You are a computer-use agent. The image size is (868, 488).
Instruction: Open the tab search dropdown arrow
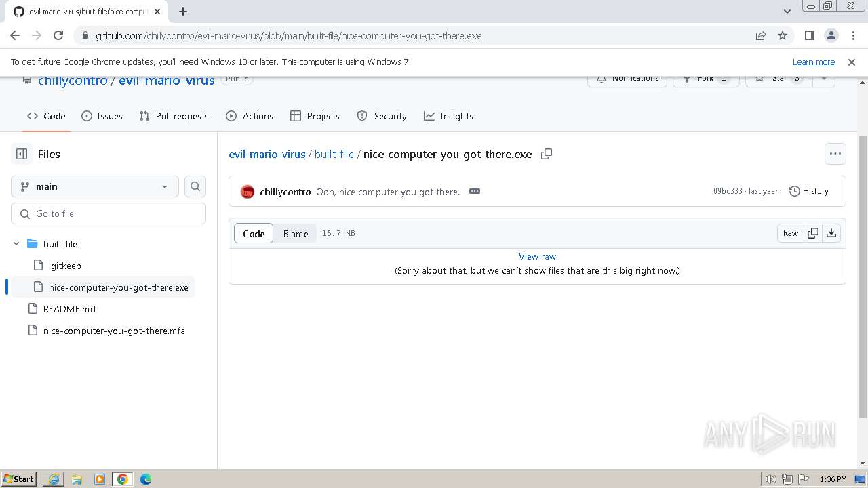787,12
